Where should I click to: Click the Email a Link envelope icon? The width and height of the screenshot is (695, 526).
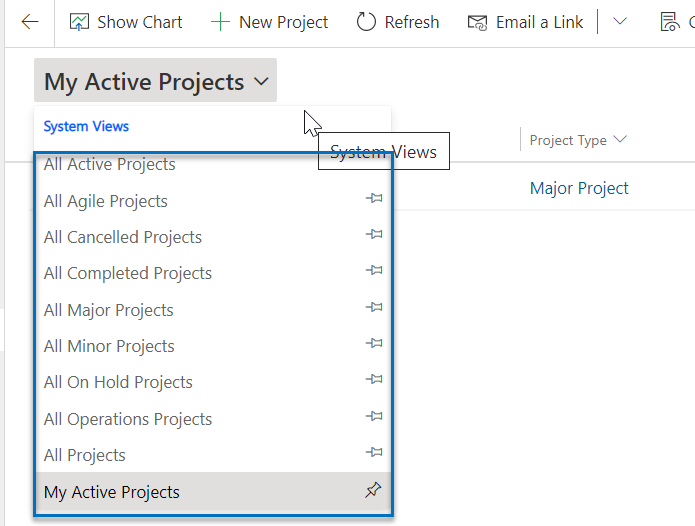pyautogui.click(x=477, y=22)
